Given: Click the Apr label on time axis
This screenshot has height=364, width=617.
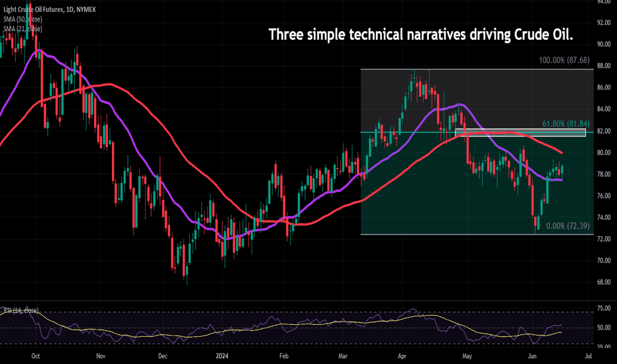Looking at the screenshot, I should (402, 356).
